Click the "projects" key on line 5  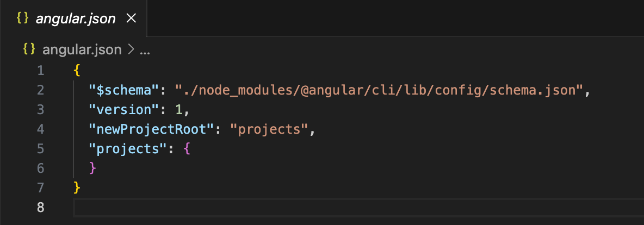[x=128, y=148]
